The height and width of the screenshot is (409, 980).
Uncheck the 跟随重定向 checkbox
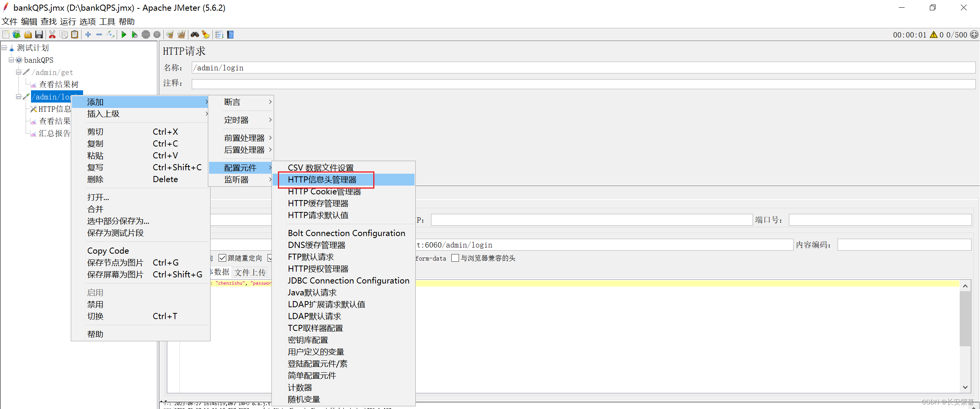click(222, 258)
